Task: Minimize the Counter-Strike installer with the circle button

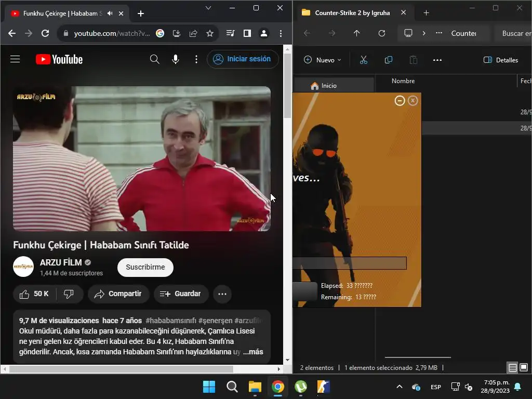Action: click(400, 101)
